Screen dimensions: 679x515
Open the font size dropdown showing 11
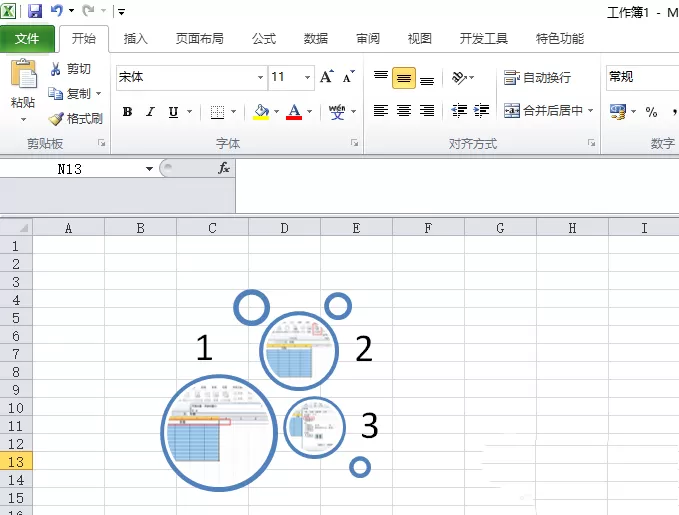tap(307, 78)
